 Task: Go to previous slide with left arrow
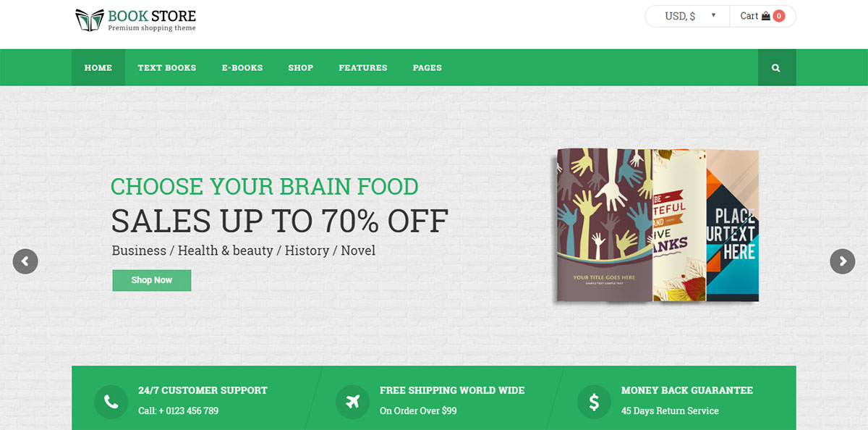pyautogui.click(x=25, y=261)
